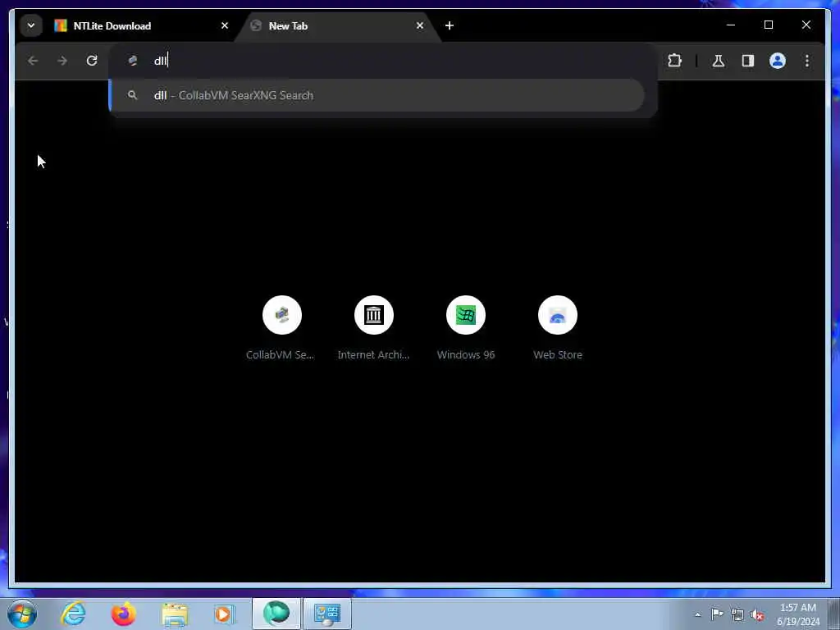The width and height of the screenshot is (840, 630).
Task: Click the search engine icon in address bar
Action: tap(133, 61)
